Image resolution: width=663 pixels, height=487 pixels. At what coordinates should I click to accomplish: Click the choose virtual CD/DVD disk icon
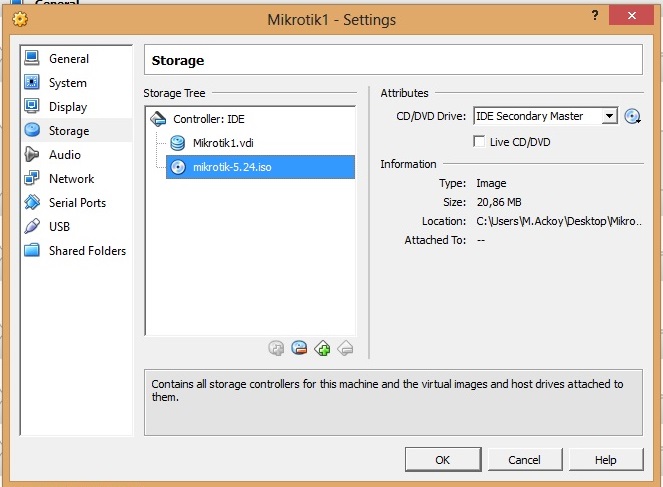pos(632,116)
